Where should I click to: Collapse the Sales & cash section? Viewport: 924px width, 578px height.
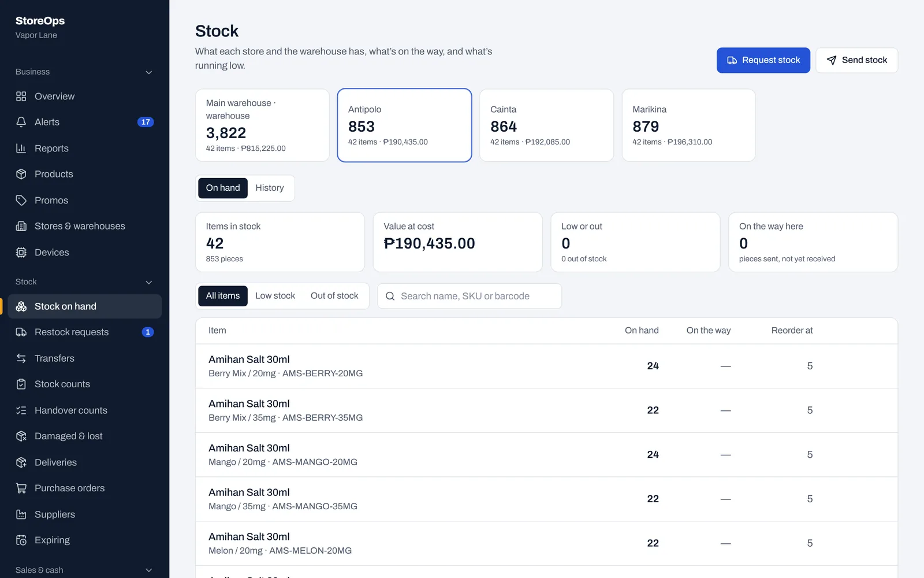(x=148, y=570)
